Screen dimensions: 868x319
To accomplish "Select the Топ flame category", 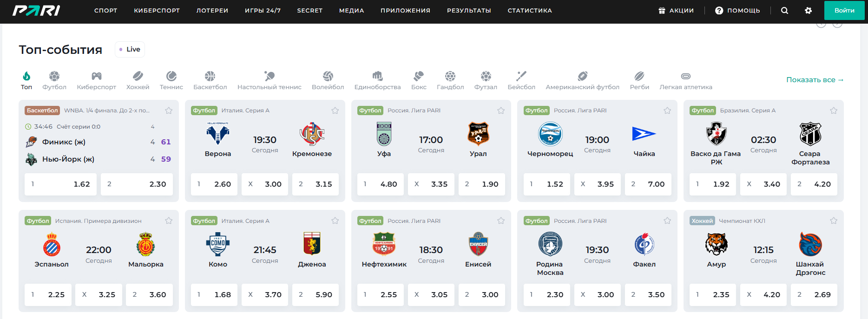I will tap(26, 80).
